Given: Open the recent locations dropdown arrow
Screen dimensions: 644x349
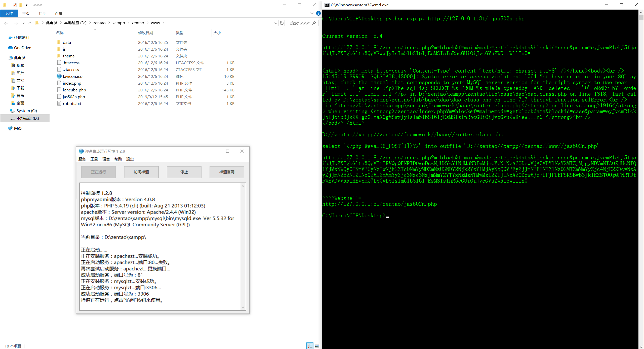Looking at the screenshot, I should coord(23,23).
